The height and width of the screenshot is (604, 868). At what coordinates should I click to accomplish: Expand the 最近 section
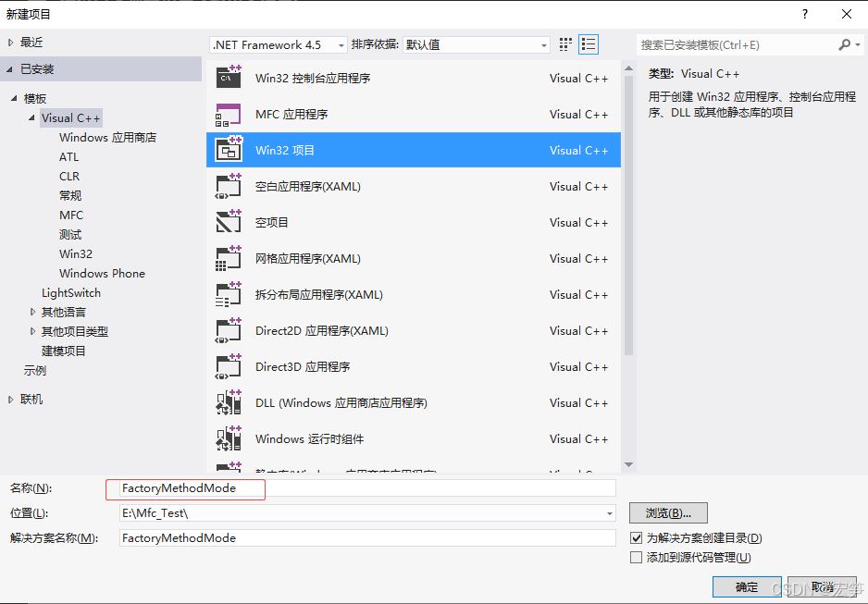[x=10, y=43]
